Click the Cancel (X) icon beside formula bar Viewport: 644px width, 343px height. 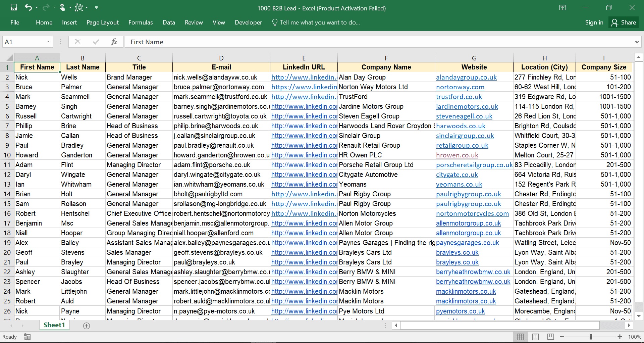77,42
